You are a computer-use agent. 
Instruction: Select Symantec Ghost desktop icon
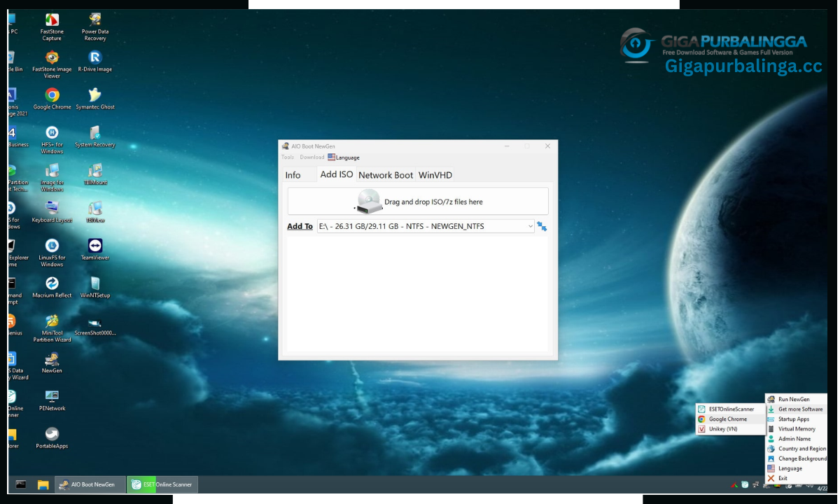[95, 99]
